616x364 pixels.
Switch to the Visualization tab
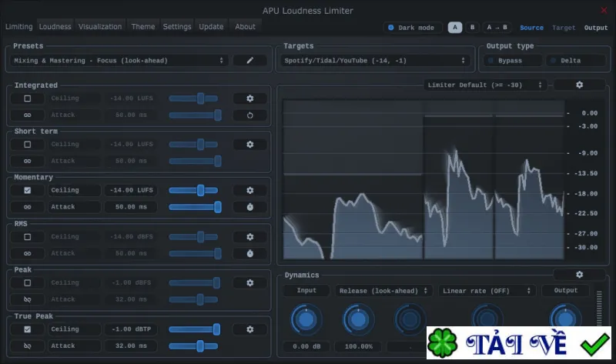pos(100,27)
